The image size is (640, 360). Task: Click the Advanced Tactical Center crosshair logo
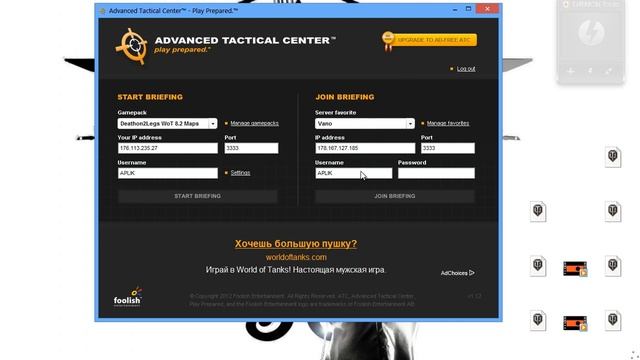point(131,46)
